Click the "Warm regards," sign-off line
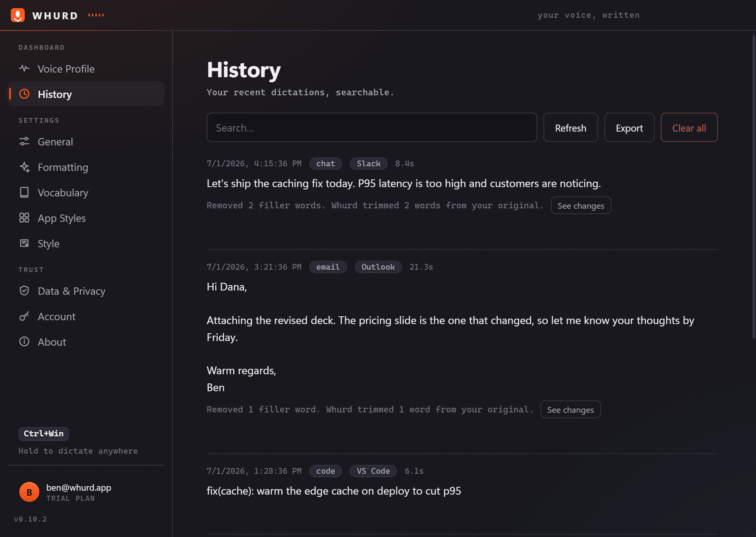756x537 pixels. [241, 371]
